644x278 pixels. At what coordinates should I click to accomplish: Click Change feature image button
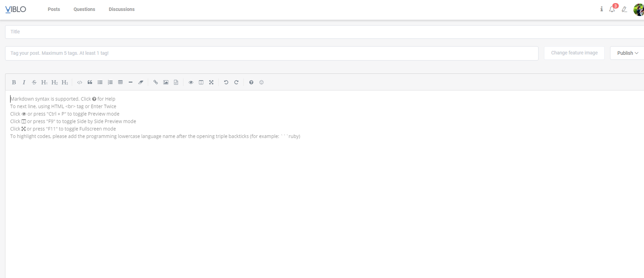(574, 53)
